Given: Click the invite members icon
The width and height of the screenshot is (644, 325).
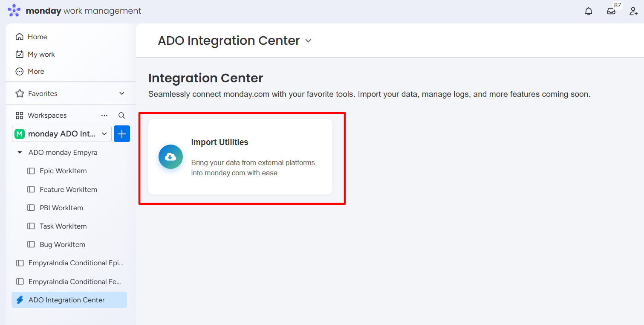Looking at the screenshot, I should [634, 11].
